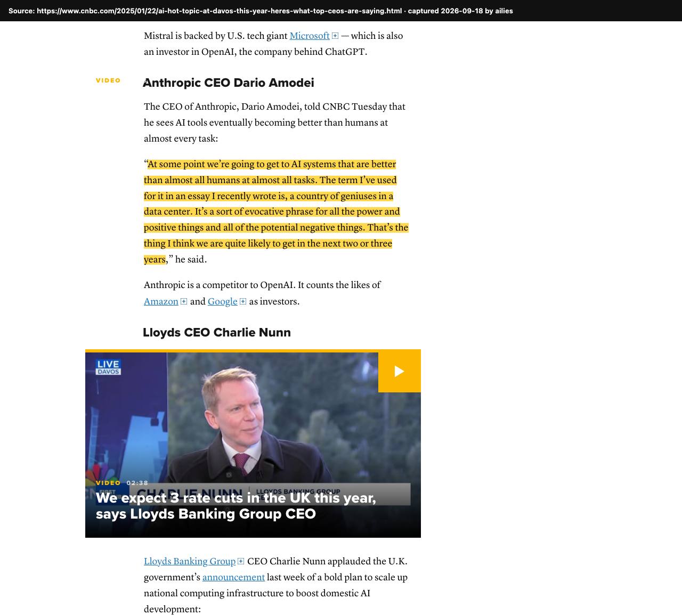Open the Amazon stock link
The height and width of the screenshot is (616, 682).
(x=161, y=302)
